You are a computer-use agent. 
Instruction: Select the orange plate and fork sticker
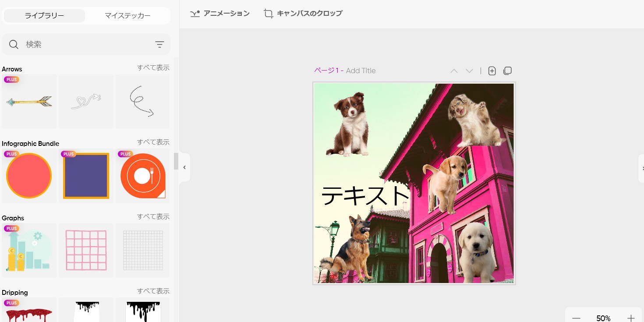coord(142,176)
